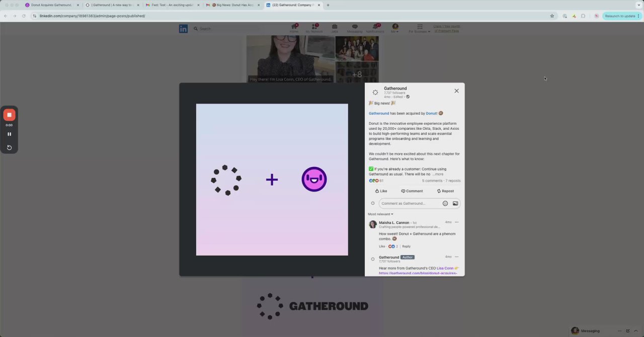Restart the screen recording
The image size is (644, 337).
coord(9,147)
